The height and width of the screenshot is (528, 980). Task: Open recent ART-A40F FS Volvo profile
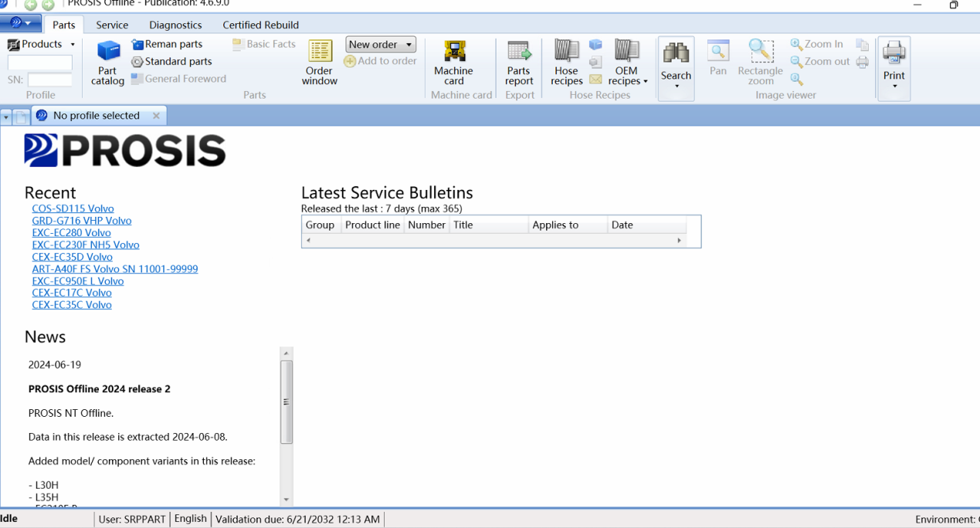click(x=115, y=269)
